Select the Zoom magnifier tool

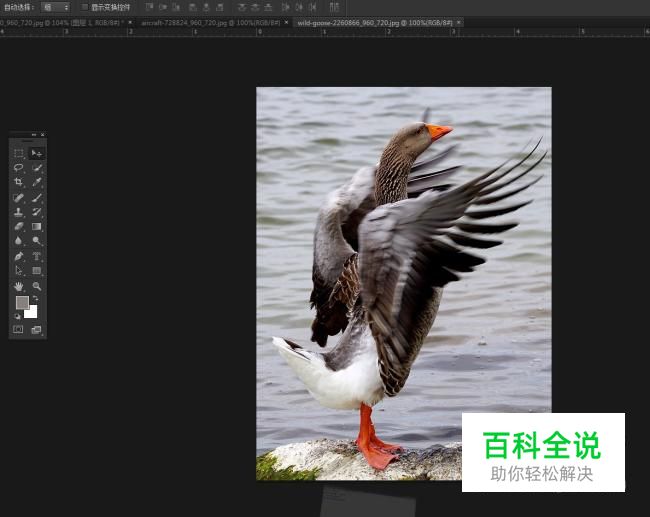37,286
